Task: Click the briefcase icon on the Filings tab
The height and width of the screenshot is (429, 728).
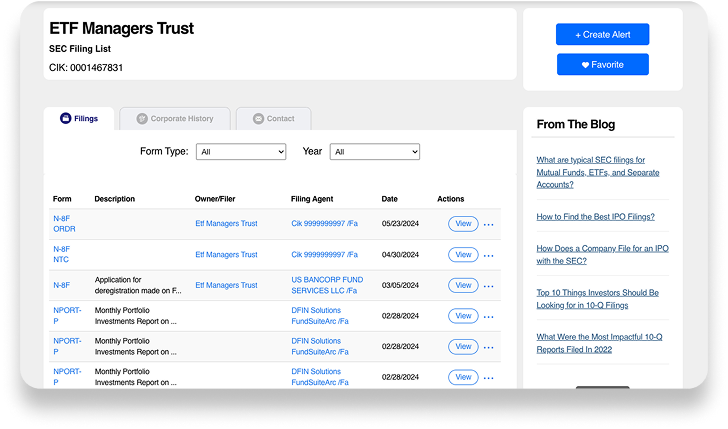Action: point(66,118)
